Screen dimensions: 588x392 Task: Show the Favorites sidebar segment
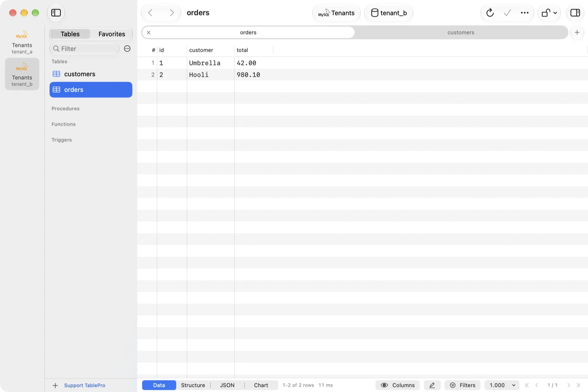(x=112, y=34)
